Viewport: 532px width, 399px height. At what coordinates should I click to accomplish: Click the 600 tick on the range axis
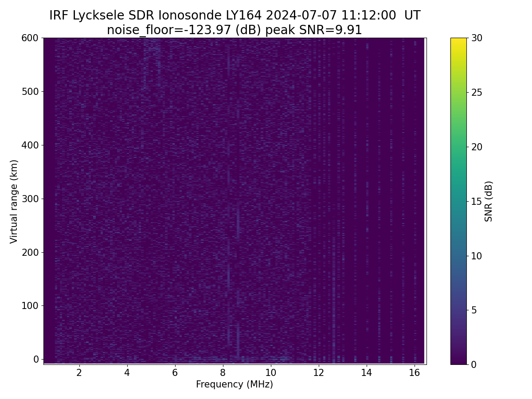coord(30,38)
